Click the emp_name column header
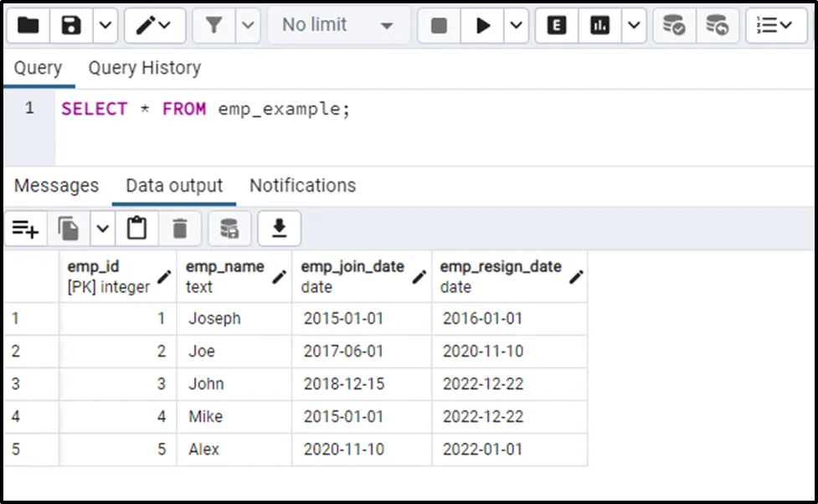The height and width of the screenshot is (504, 818). click(x=224, y=267)
